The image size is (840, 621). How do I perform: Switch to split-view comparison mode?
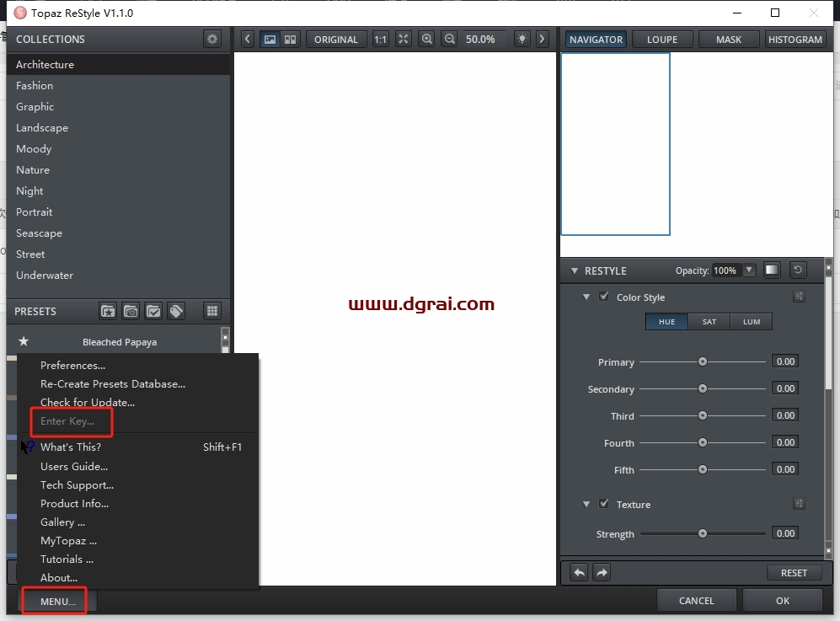(x=291, y=39)
